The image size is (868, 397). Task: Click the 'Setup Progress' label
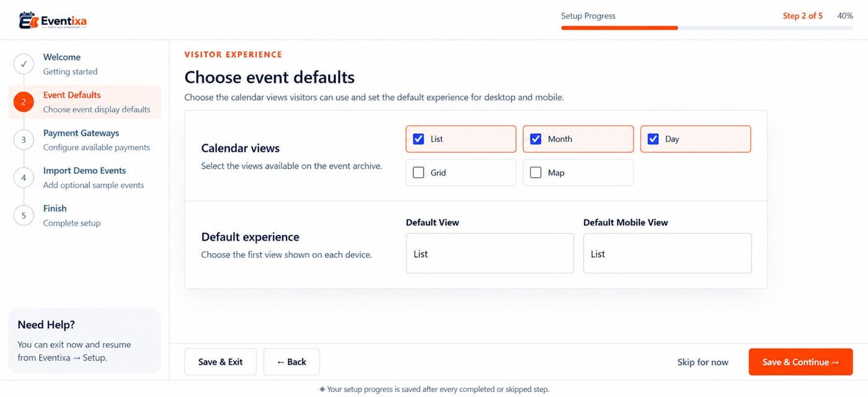(588, 16)
